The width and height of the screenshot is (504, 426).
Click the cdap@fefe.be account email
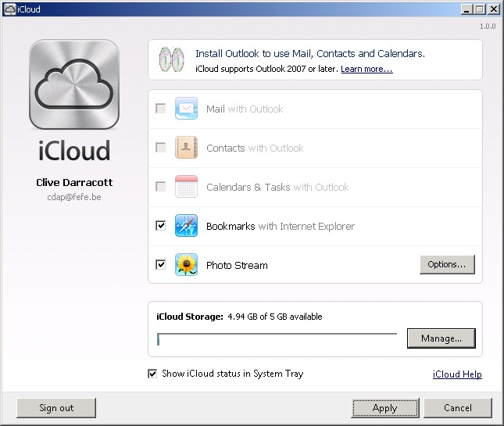pos(74,197)
